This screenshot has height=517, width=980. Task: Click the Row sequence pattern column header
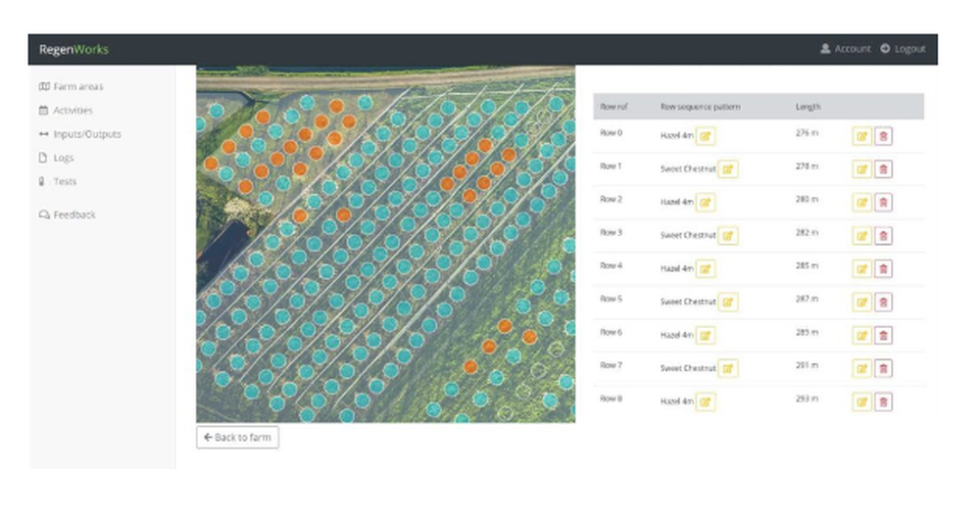point(700,107)
